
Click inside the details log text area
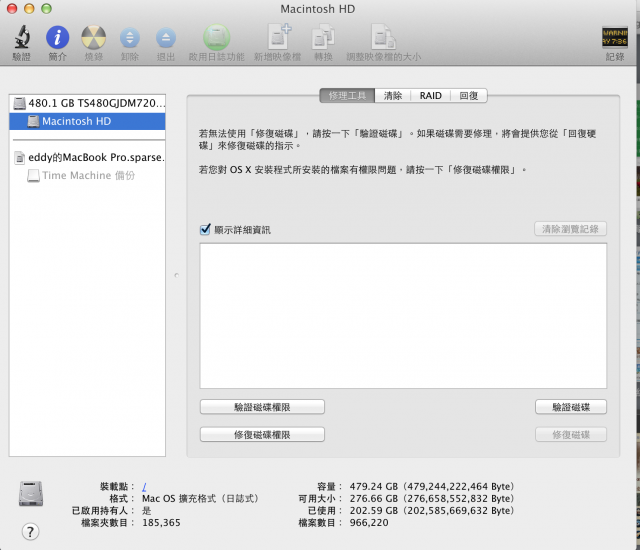click(403, 316)
